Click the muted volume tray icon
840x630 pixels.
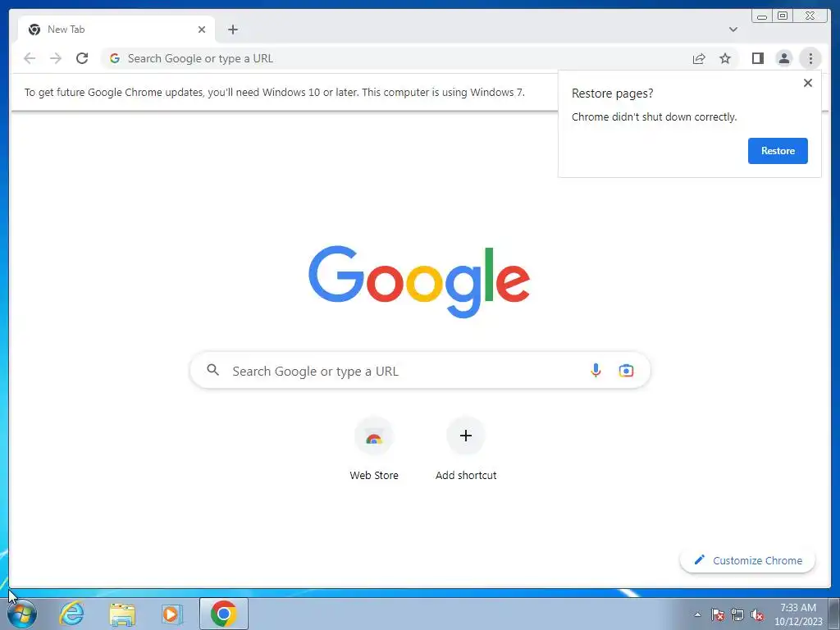[757, 614]
